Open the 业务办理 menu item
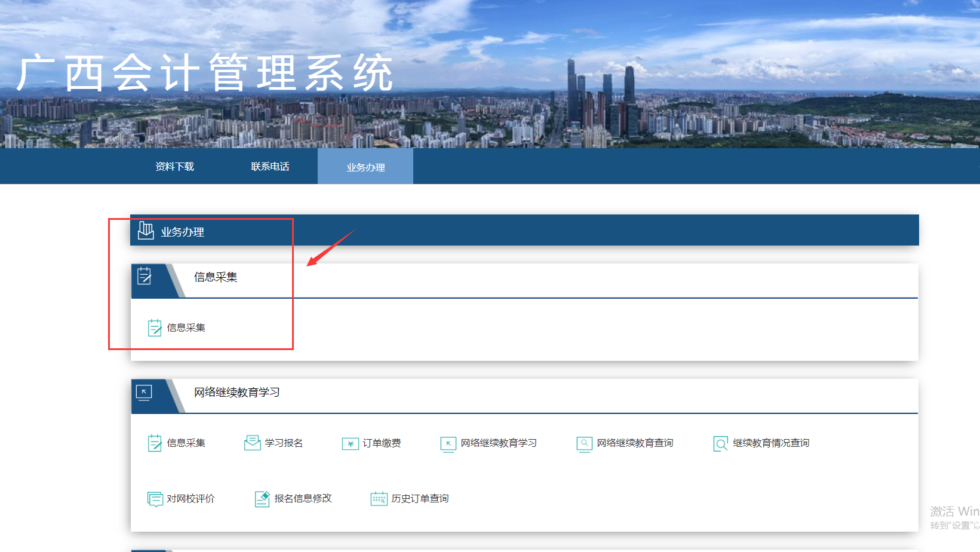The width and height of the screenshot is (980, 552). pos(365,166)
